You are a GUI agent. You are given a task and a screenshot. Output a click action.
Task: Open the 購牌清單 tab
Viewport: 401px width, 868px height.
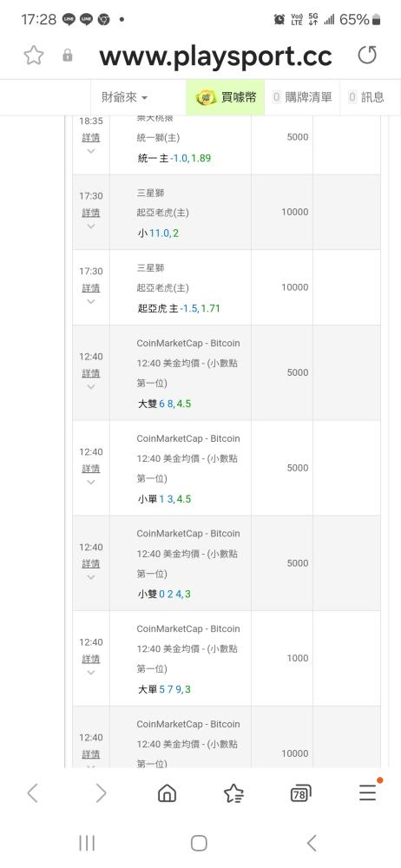point(302,97)
